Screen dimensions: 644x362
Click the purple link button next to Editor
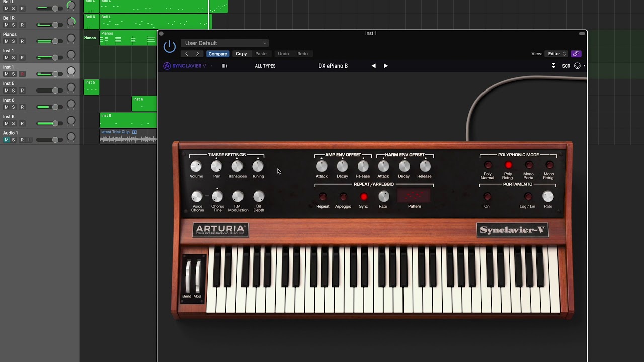click(576, 54)
